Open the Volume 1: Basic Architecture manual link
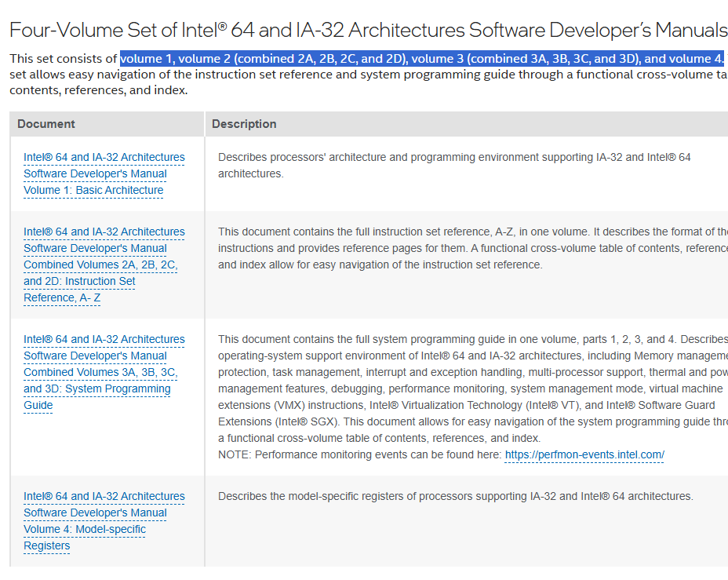 click(x=104, y=173)
